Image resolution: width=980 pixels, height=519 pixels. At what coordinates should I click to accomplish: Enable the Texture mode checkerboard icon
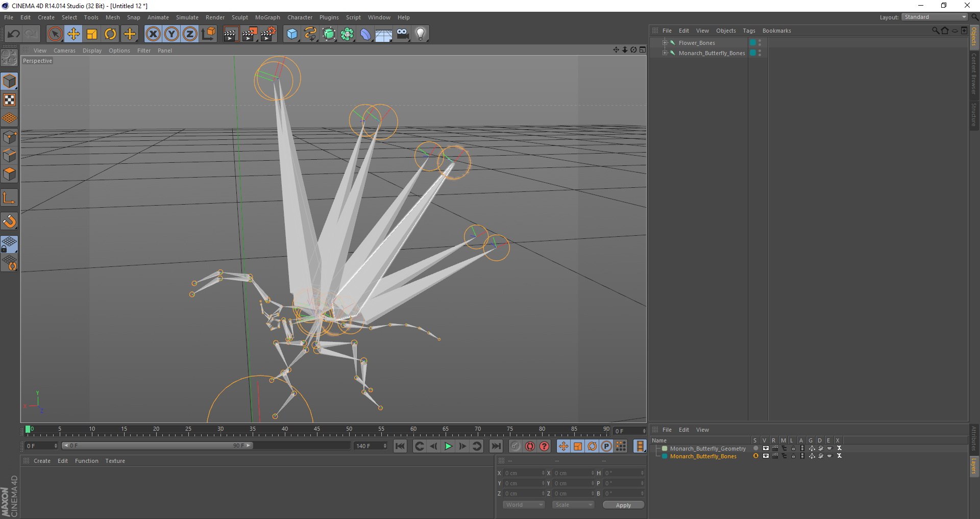coord(9,100)
